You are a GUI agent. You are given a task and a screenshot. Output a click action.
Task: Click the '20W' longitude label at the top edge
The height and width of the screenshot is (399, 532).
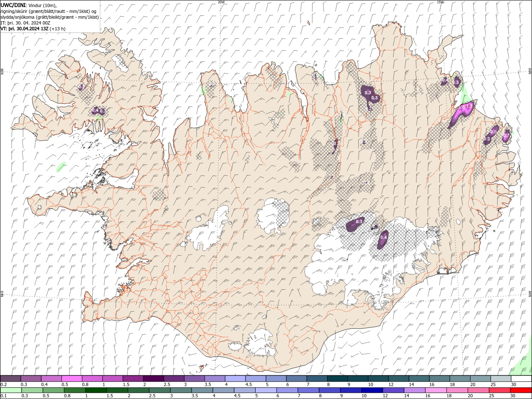[221, 2]
